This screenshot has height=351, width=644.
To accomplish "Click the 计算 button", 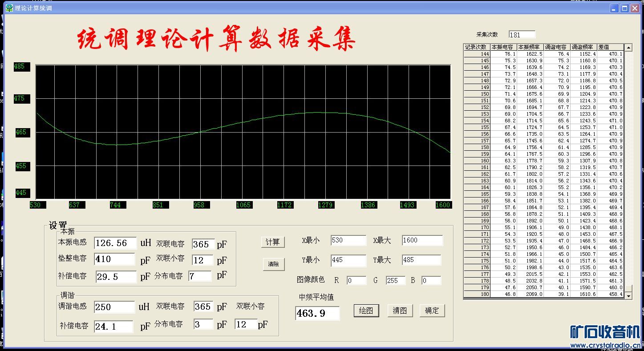I will (272, 242).
